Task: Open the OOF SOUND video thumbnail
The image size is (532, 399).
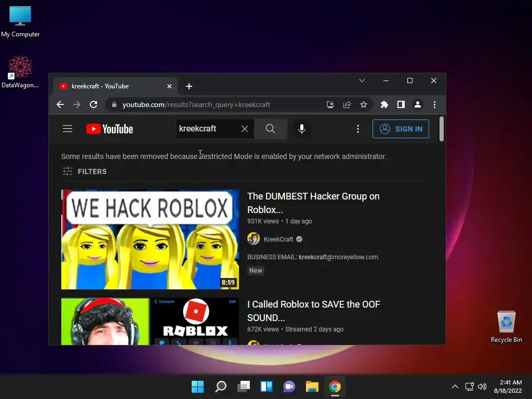Action: (x=150, y=321)
